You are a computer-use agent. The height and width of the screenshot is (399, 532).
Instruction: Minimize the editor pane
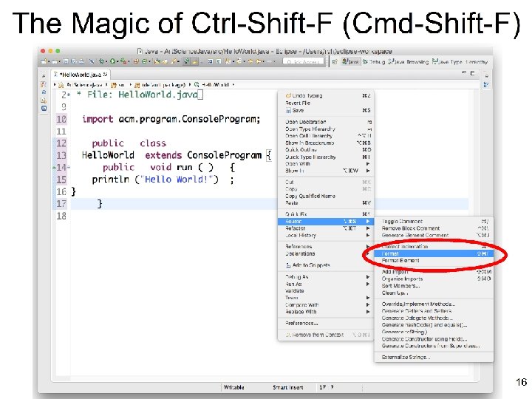464,72
